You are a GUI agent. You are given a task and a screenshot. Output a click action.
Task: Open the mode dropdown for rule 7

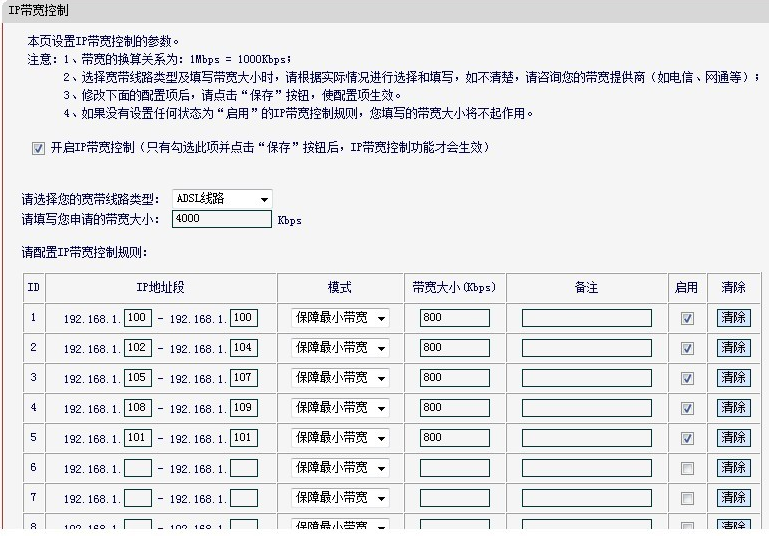click(340, 498)
